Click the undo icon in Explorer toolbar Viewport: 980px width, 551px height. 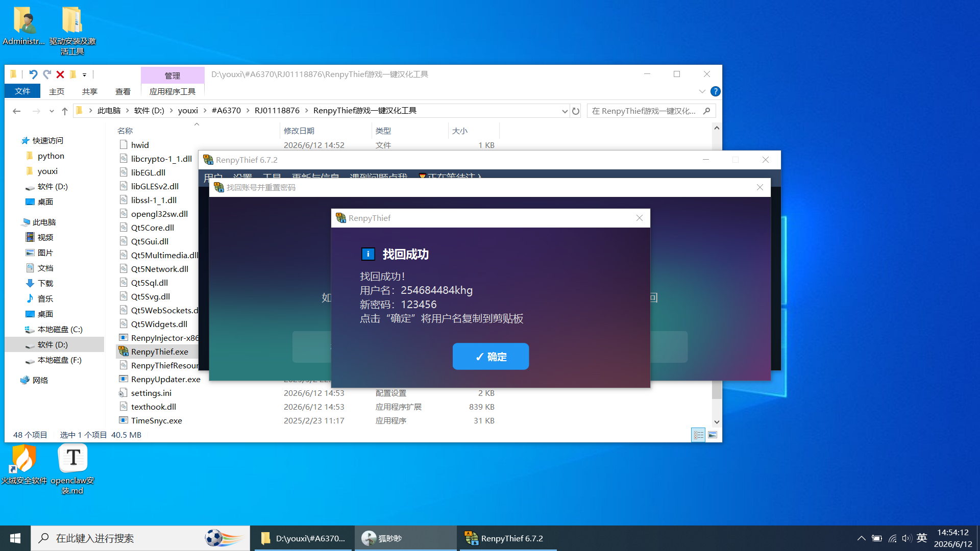pos(33,74)
